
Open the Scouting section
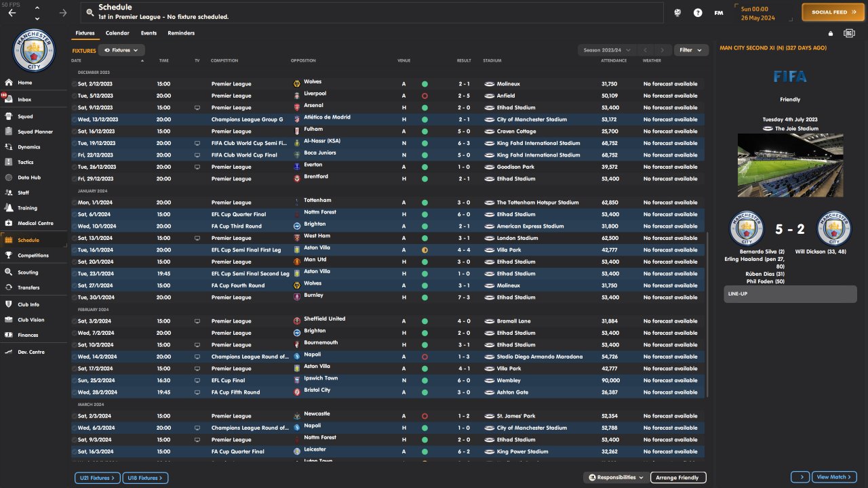28,272
